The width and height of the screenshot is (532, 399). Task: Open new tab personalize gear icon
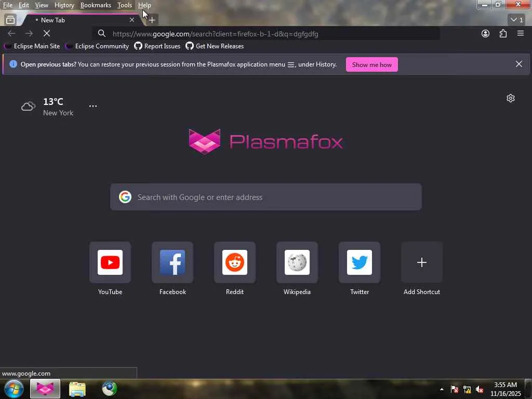(x=511, y=98)
